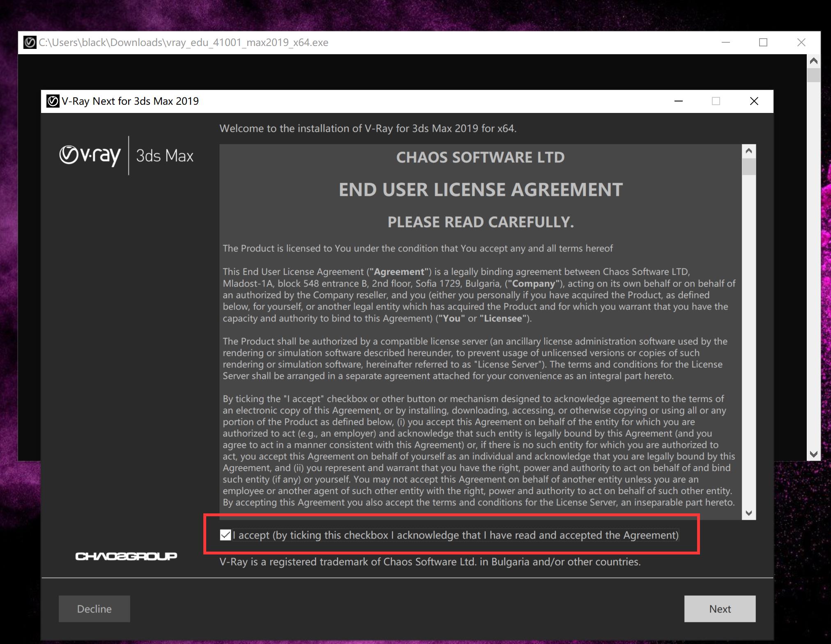This screenshot has height=644, width=831.
Task: Toggle the I accept checkbox
Action: pyautogui.click(x=226, y=535)
